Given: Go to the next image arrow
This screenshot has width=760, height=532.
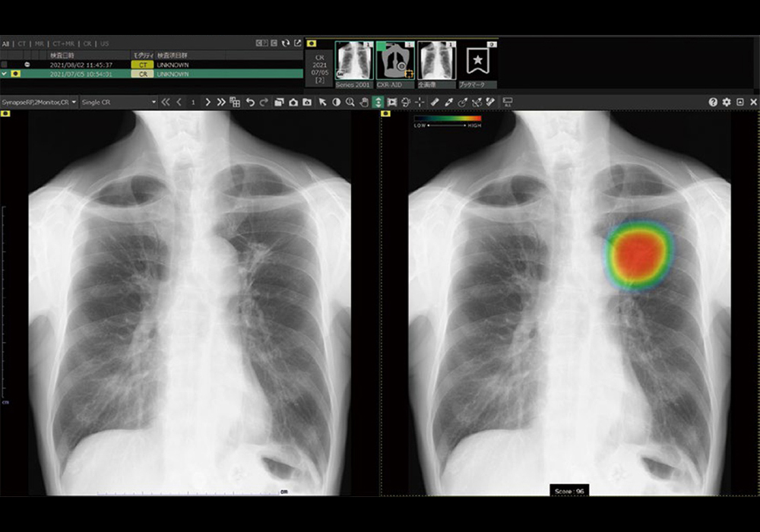Looking at the screenshot, I should coord(207,102).
